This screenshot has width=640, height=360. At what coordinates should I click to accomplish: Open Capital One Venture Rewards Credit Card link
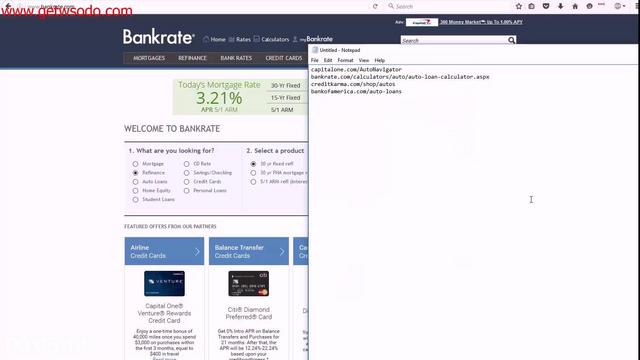click(164, 313)
